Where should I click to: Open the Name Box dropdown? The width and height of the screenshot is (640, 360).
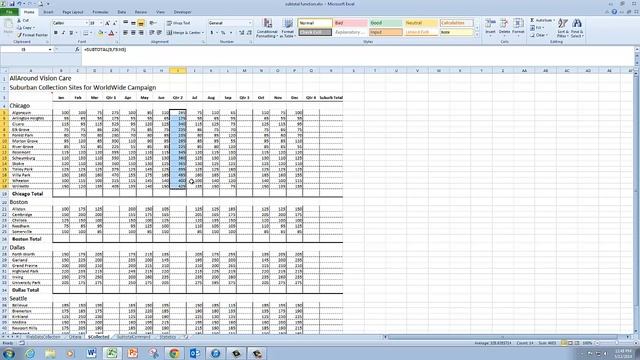point(50,49)
